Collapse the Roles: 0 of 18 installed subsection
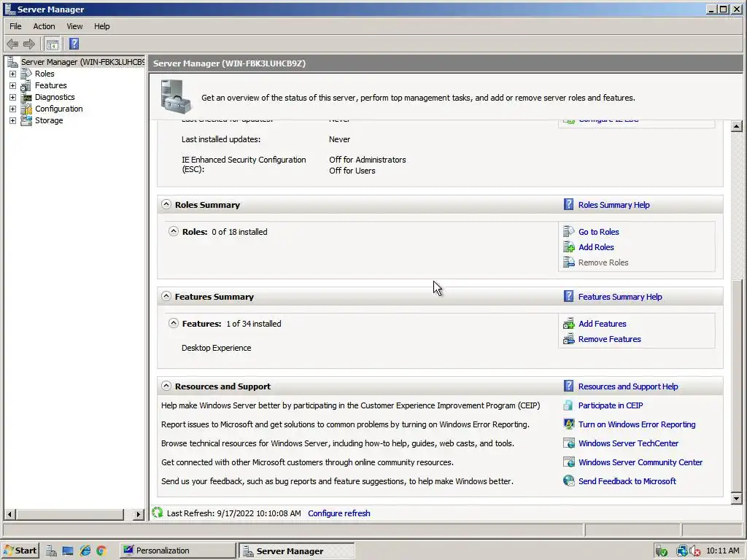Viewport: 747px width, 560px height. [x=174, y=231]
